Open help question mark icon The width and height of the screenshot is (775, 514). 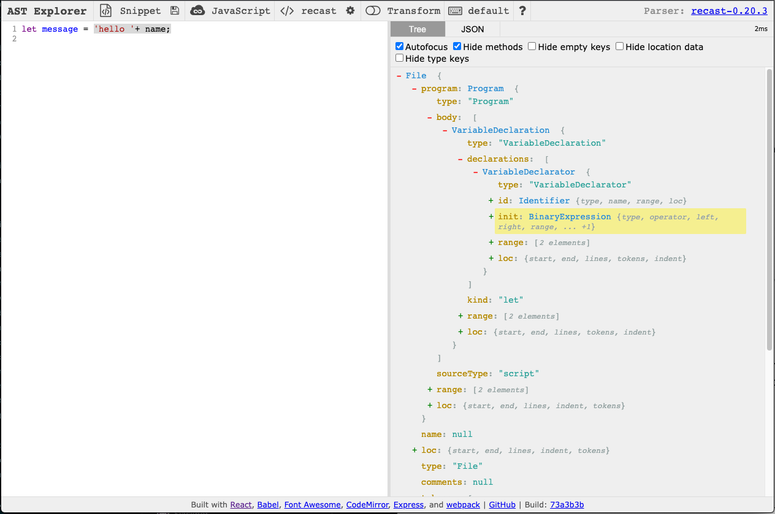(522, 11)
